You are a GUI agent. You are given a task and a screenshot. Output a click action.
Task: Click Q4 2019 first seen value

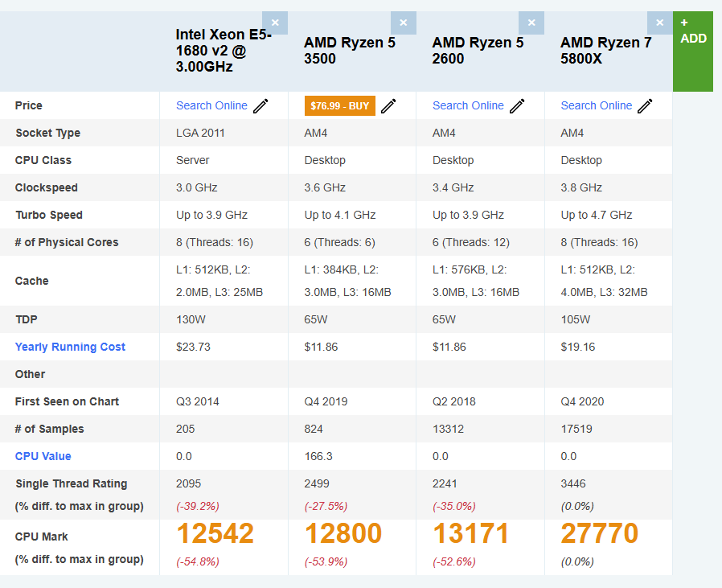[326, 402]
